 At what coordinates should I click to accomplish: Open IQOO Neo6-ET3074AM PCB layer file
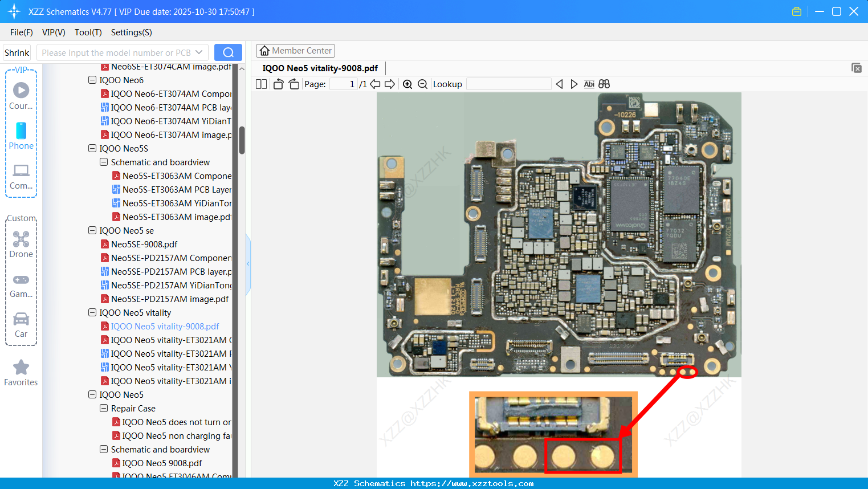click(x=166, y=108)
